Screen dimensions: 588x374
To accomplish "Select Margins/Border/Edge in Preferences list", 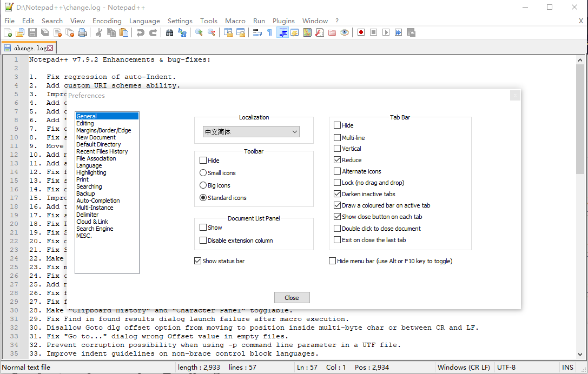I will tap(103, 130).
